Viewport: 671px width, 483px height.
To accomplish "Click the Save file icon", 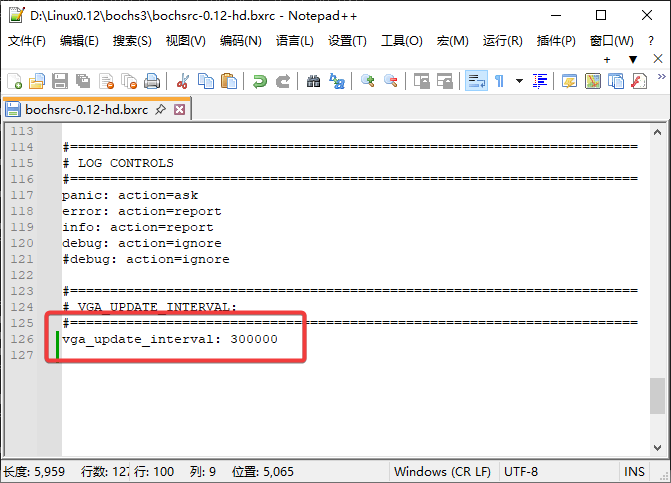I will (60, 81).
